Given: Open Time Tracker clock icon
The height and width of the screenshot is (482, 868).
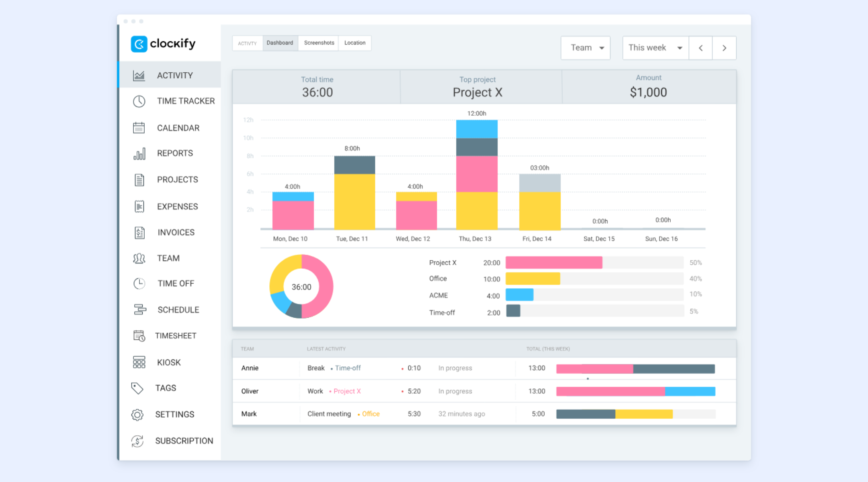Looking at the screenshot, I should pyautogui.click(x=139, y=101).
